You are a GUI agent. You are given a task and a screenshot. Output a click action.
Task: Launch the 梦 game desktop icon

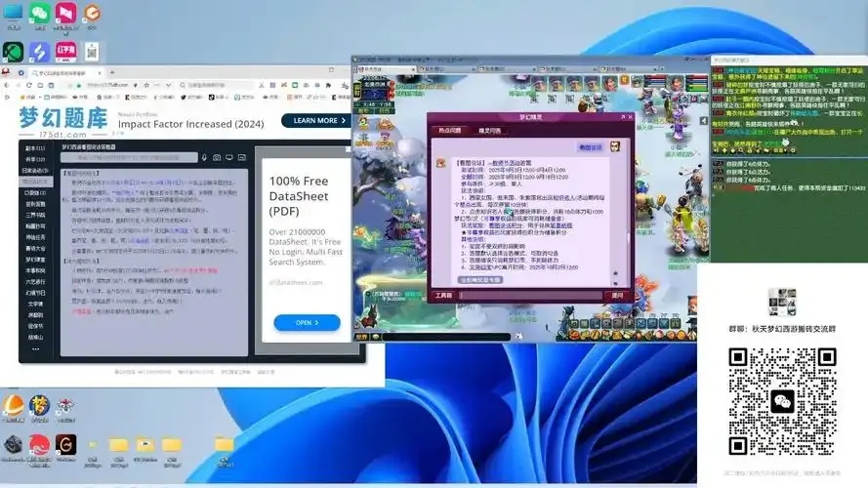[39, 406]
